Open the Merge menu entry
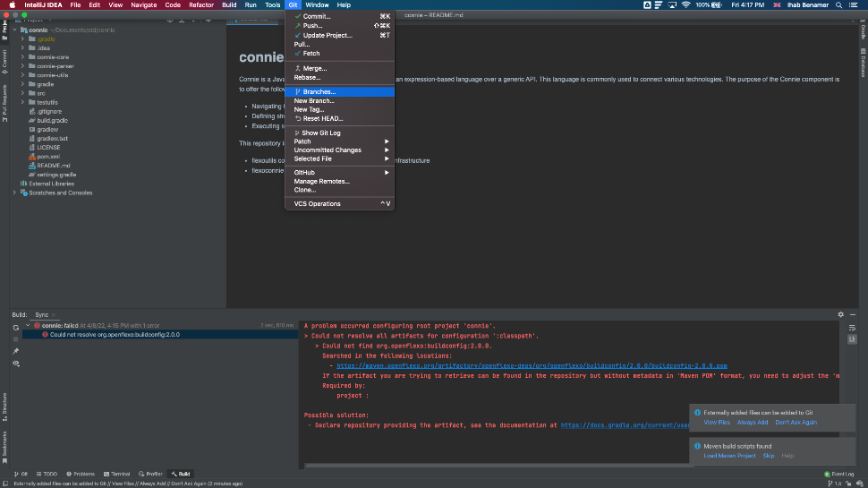 click(x=339, y=68)
